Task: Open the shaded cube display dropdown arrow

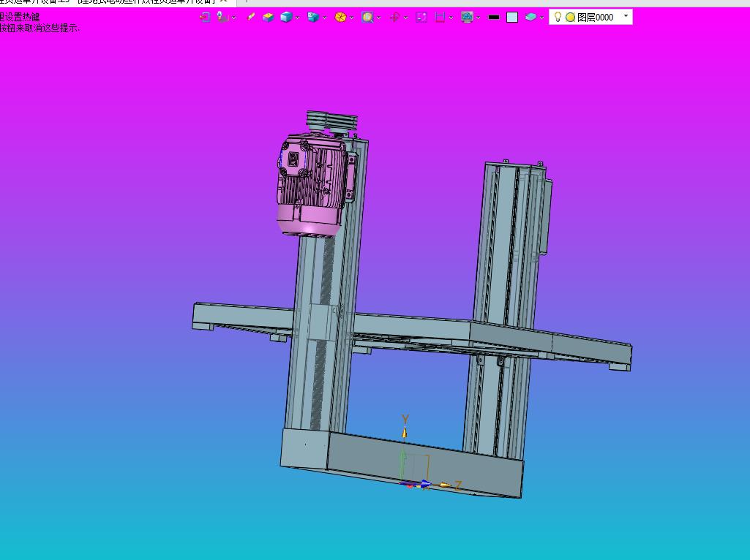Action: 298,18
